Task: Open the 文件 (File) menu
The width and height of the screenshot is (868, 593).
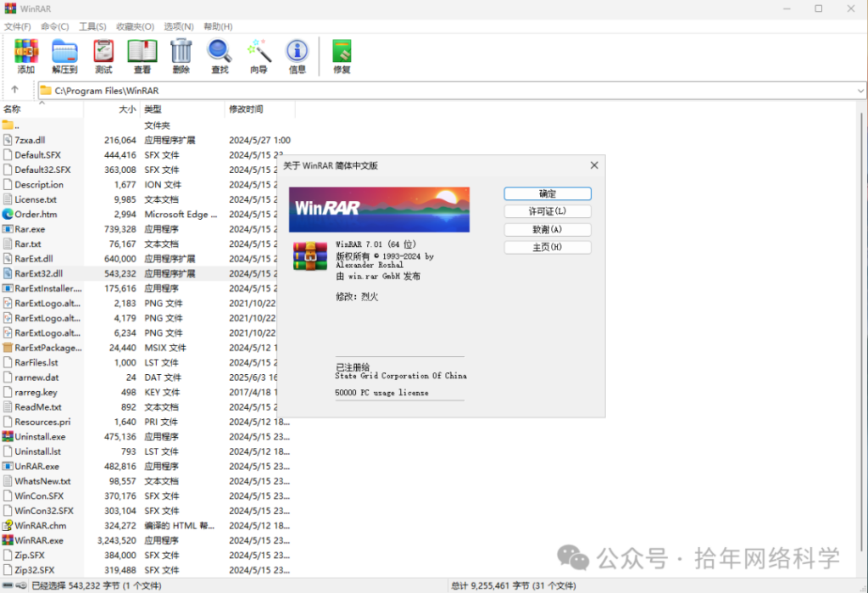Action: (x=19, y=26)
